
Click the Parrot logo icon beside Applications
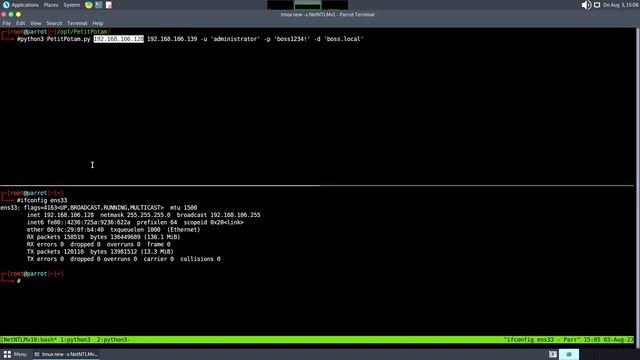coord(6,5)
